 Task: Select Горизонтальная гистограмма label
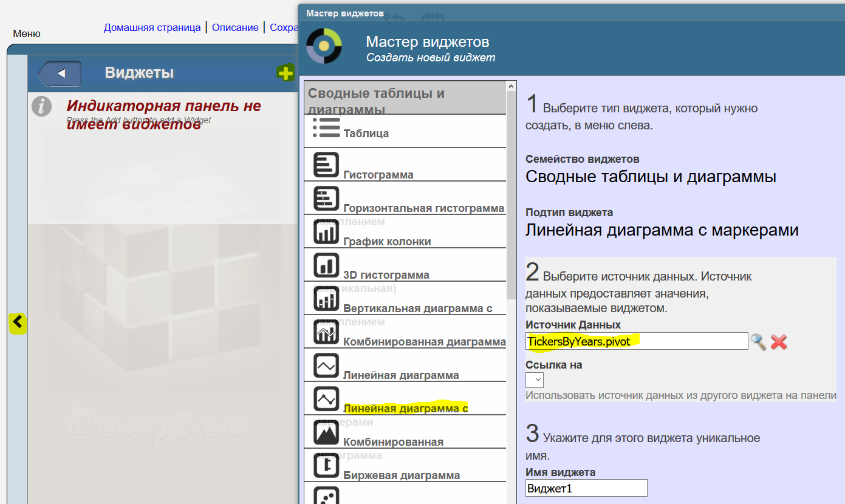click(x=423, y=208)
